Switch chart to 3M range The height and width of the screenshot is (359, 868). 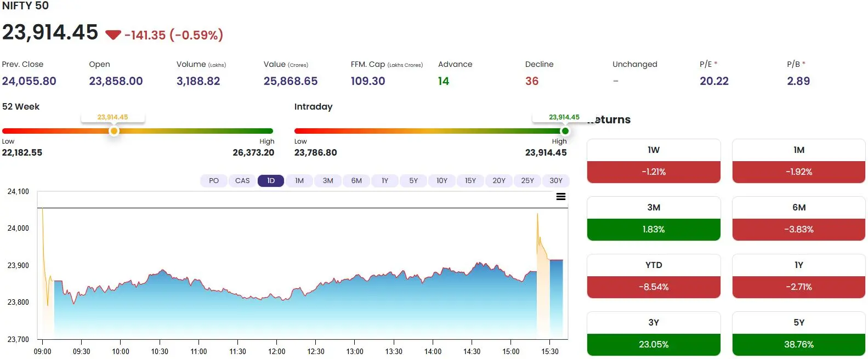(x=328, y=181)
